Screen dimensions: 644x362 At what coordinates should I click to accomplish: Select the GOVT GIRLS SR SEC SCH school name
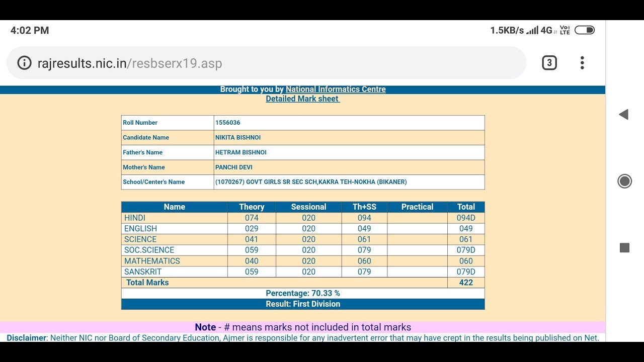point(311,182)
